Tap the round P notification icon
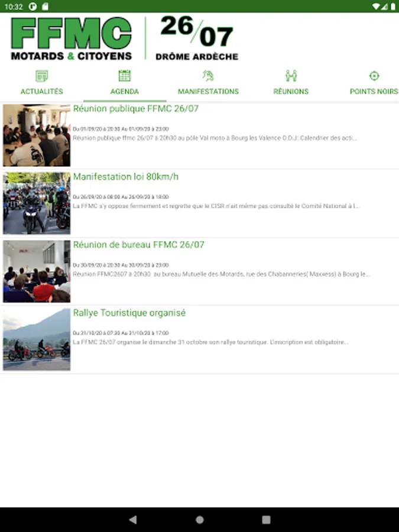Viewport: 399px width, 532px height. pyautogui.click(x=33, y=7)
